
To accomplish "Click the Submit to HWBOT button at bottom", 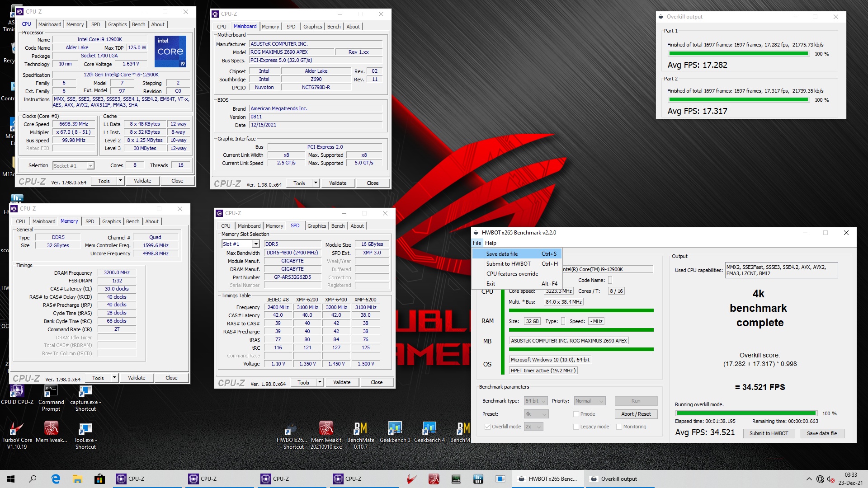I will click(769, 433).
